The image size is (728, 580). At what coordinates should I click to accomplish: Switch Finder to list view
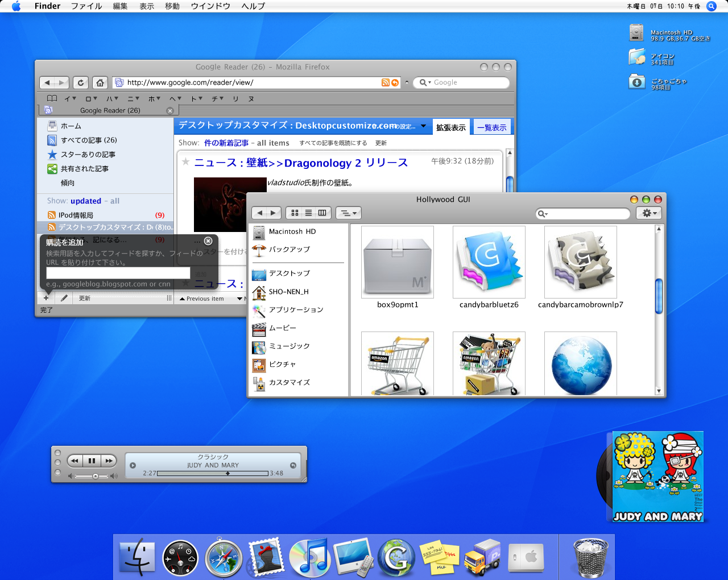pos(308,213)
